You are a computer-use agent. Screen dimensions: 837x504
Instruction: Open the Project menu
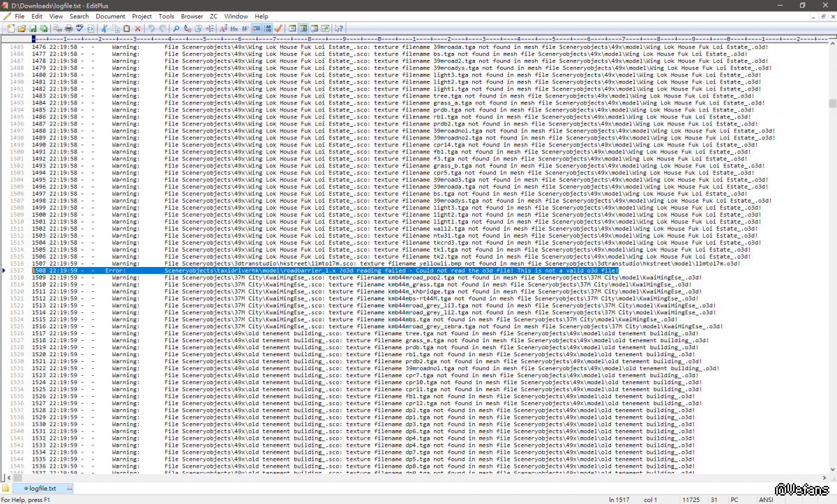pos(142,16)
